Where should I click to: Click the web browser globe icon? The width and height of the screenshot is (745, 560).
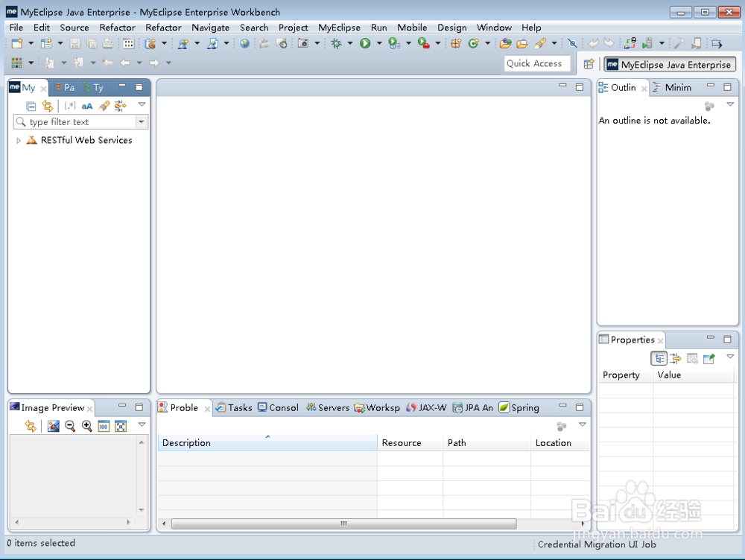tap(244, 44)
